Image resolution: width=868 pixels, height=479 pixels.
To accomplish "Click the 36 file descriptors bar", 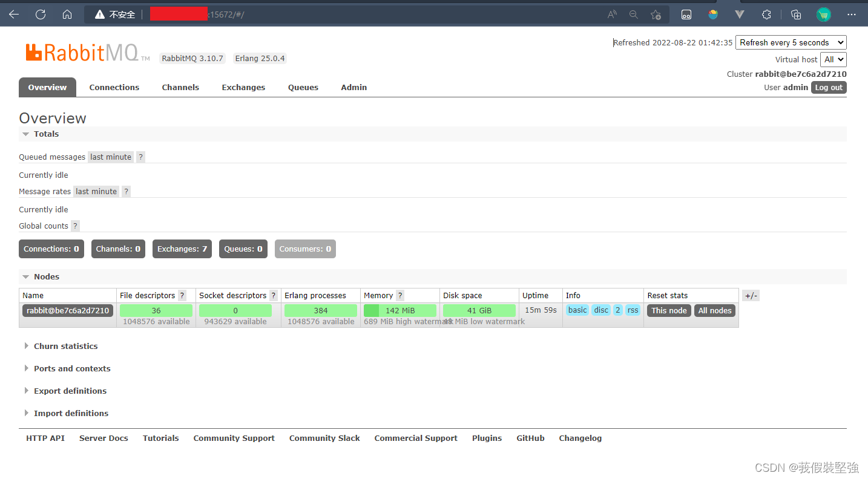I will tap(156, 310).
